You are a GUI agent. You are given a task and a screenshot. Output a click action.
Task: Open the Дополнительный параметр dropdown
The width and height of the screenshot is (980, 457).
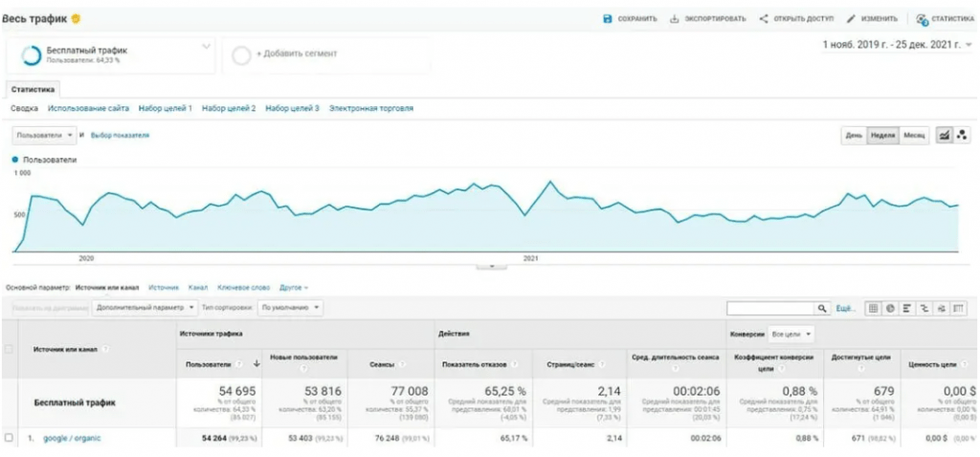(145, 308)
